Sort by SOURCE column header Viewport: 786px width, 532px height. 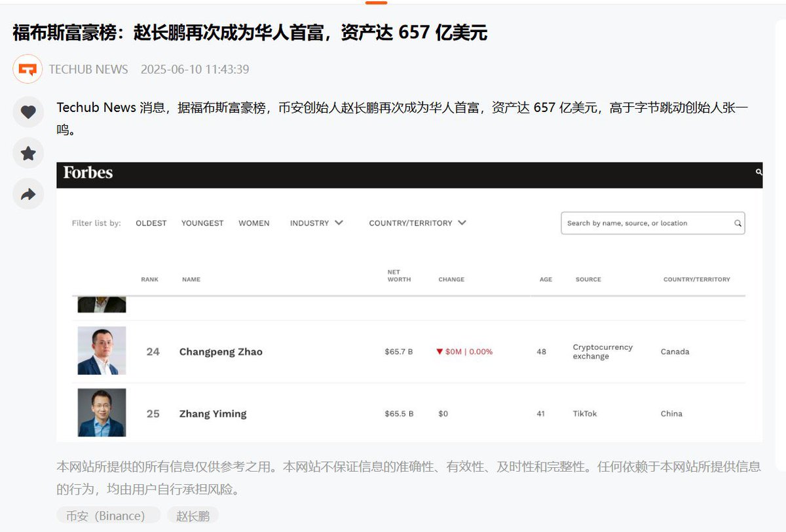[588, 279]
